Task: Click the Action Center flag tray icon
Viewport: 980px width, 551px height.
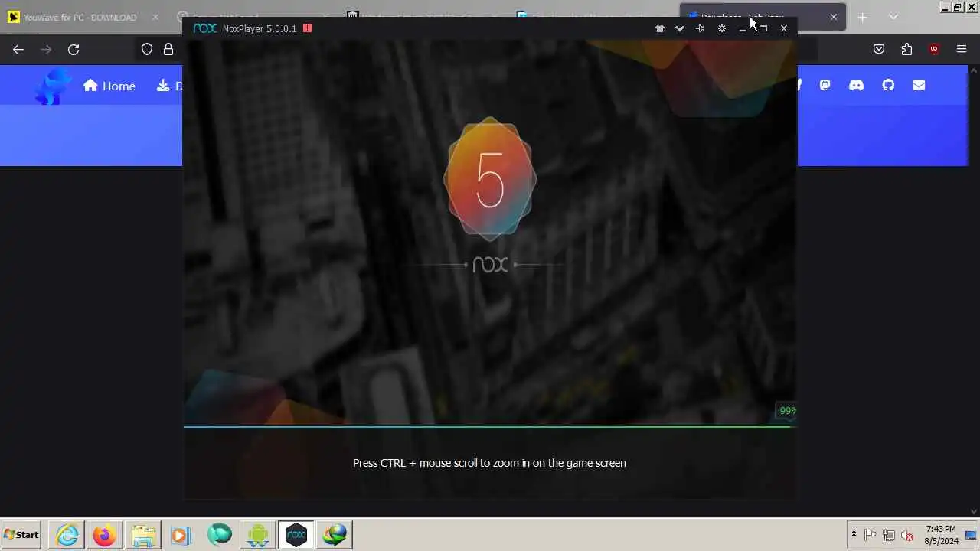Action: coord(871,535)
